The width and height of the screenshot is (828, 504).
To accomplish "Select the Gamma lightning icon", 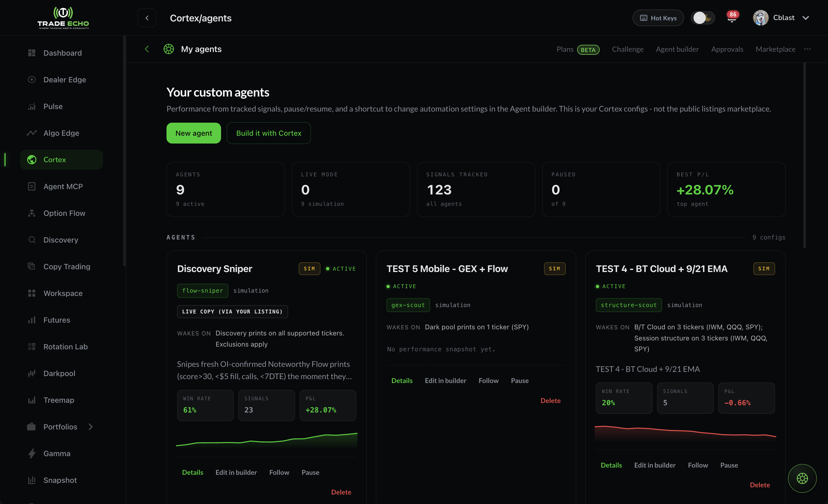I will [x=31, y=453].
